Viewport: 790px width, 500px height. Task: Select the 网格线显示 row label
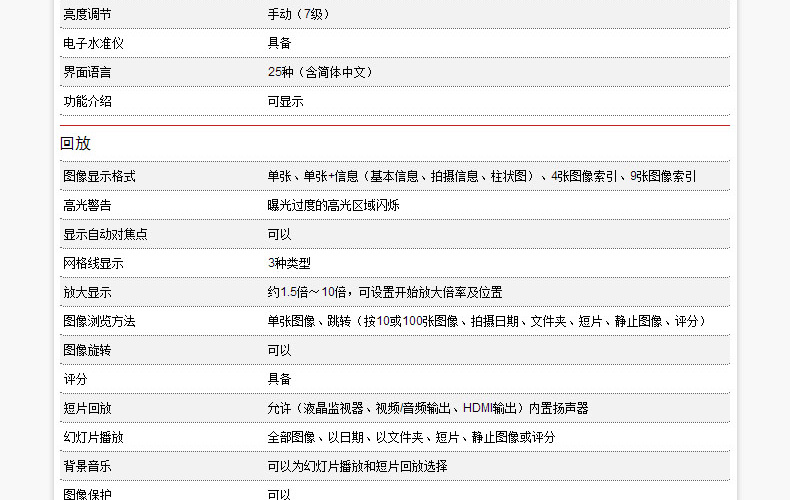click(93, 263)
